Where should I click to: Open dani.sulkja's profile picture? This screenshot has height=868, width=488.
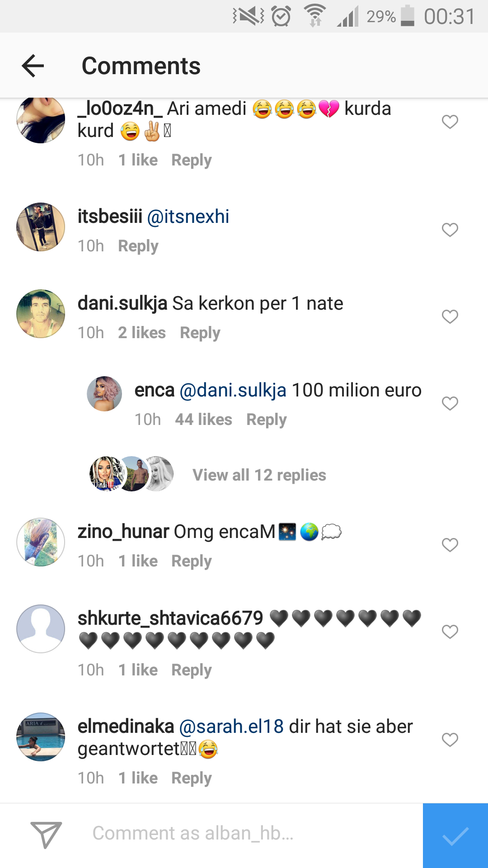point(41,314)
